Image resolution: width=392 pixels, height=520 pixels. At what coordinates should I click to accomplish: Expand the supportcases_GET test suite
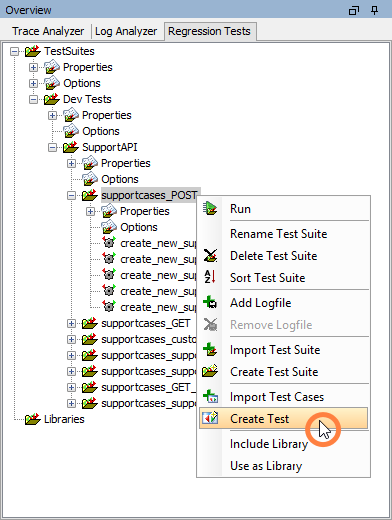[x=71, y=323]
